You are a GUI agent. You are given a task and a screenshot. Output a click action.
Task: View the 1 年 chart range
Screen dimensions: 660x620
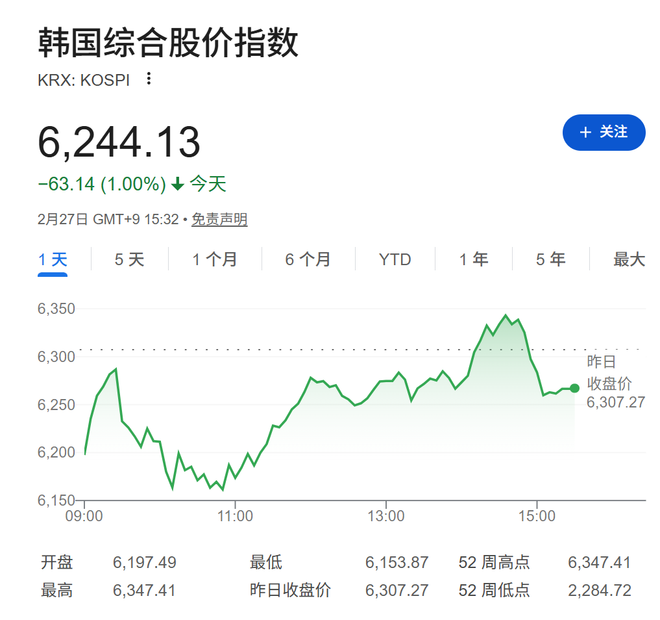[x=474, y=260]
